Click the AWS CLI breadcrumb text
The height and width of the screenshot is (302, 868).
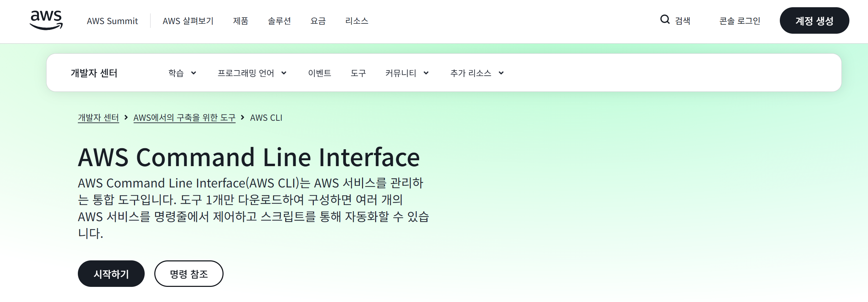tap(266, 118)
